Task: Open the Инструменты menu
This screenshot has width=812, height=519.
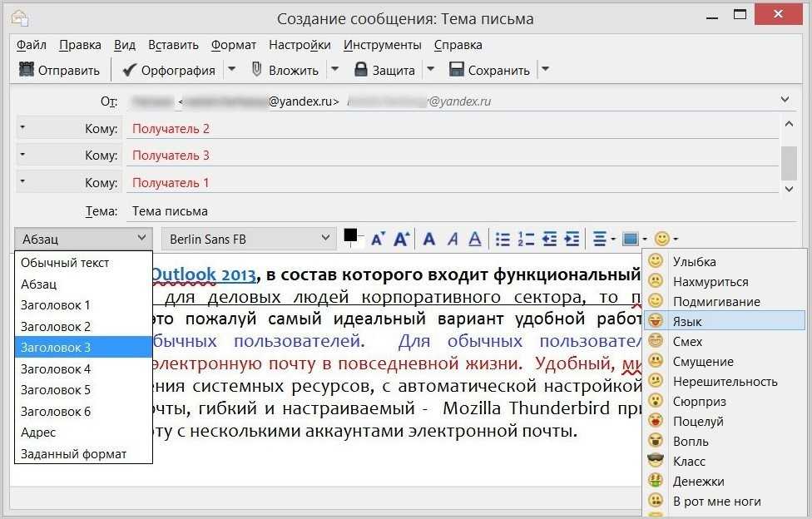Action: point(382,45)
